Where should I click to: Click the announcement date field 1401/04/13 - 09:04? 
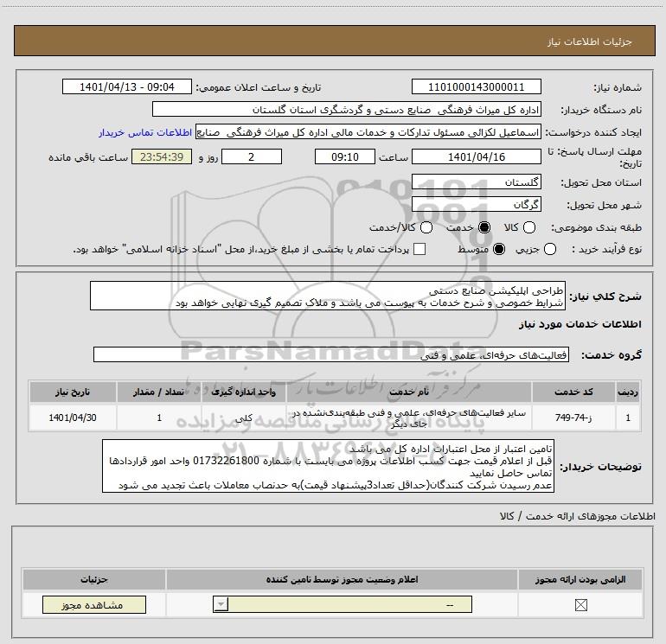coord(126,86)
